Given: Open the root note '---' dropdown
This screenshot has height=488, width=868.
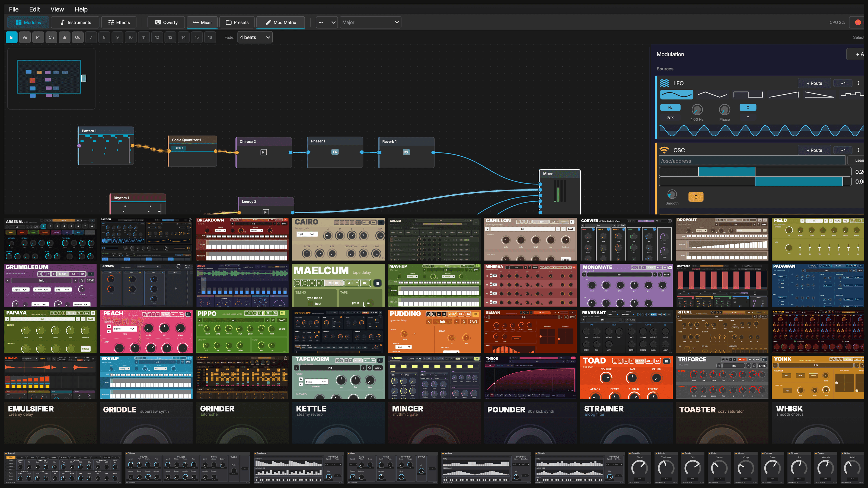Looking at the screenshot, I should point(327,23).
